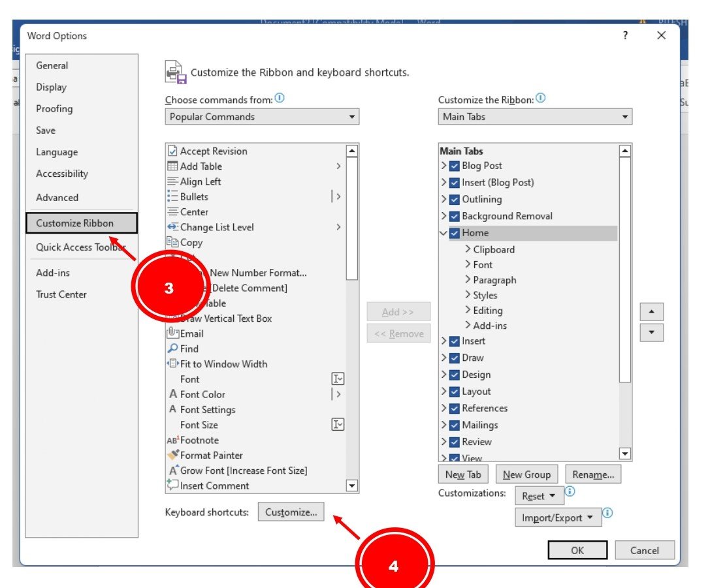Click up arrow of commands list scrollbar
This screenshot has height=588, width=725.
coord(352,151)
